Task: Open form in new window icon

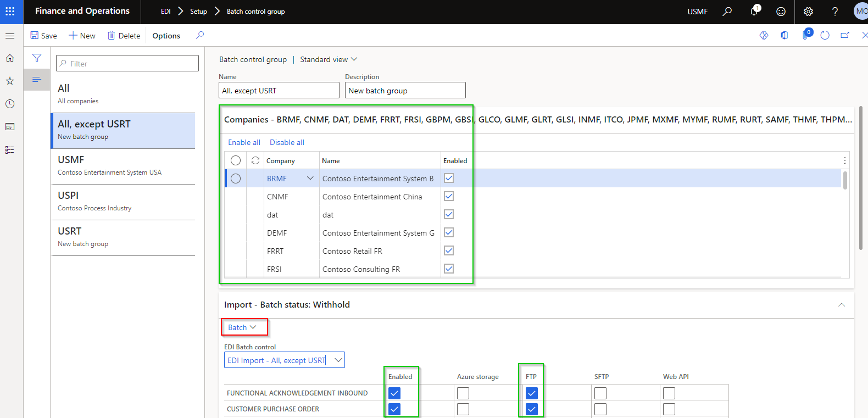Action: pos(845,35)
